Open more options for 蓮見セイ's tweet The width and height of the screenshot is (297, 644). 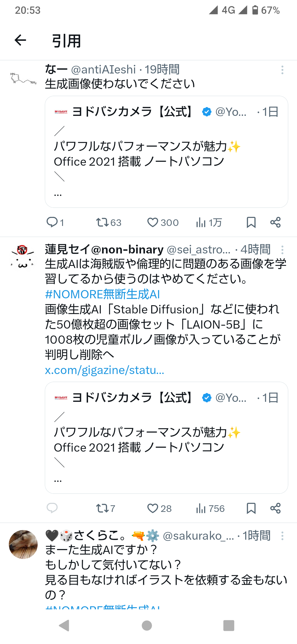[282, 250]
